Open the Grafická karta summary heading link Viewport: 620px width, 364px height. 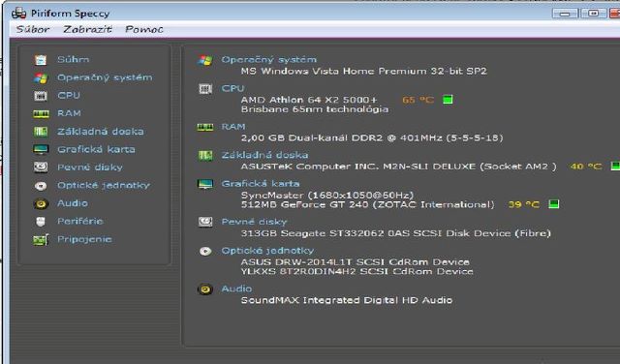(261, 183)
